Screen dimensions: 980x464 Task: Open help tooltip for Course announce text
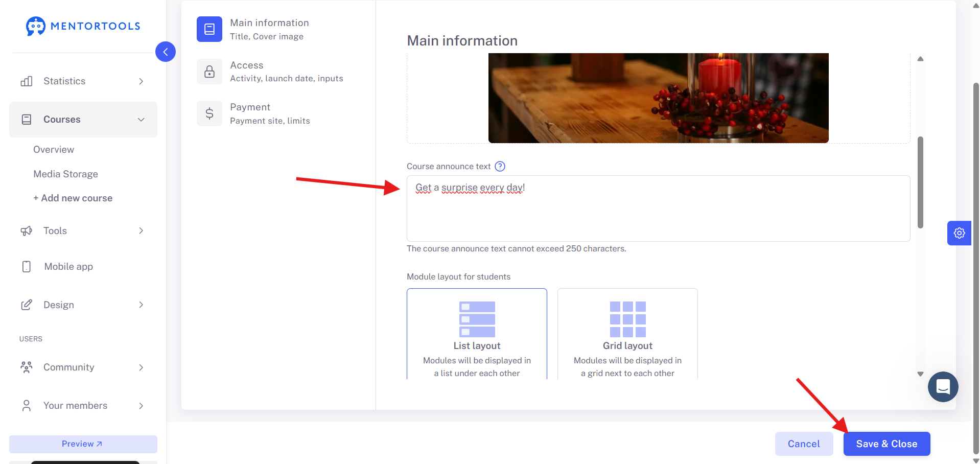coord(500,167)
